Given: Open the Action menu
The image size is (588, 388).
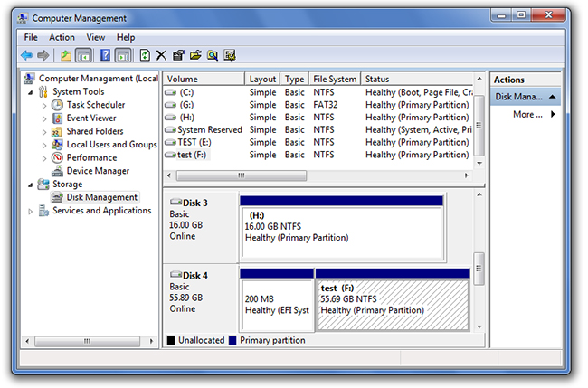Looking at the screenshot, I should click(x=62, y=37).
